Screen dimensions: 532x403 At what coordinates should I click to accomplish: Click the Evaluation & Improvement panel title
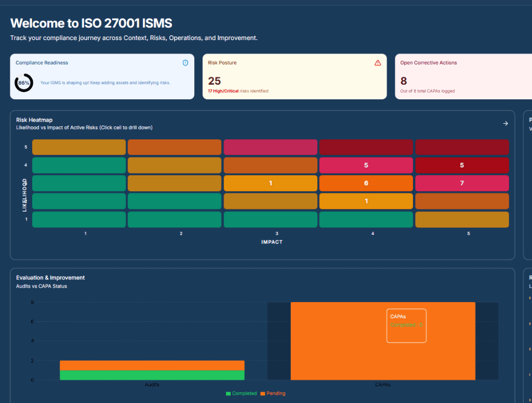(50, 278)
